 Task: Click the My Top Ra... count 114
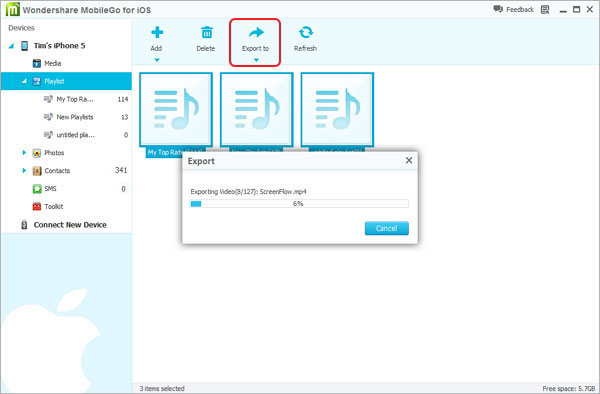click(123, 99)
